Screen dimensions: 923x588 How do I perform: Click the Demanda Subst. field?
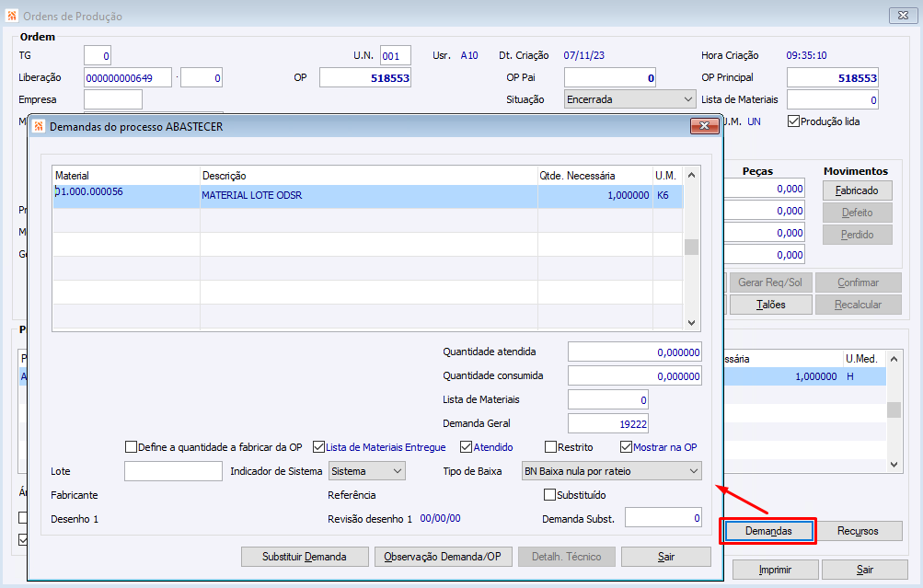coord(663,518)
